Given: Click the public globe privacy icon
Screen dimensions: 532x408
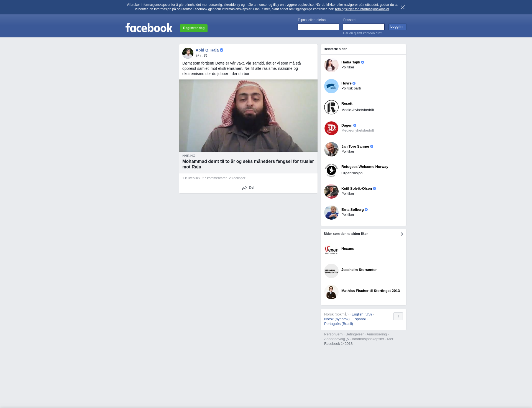Looking at the screenshot, I should coord(206,56).
